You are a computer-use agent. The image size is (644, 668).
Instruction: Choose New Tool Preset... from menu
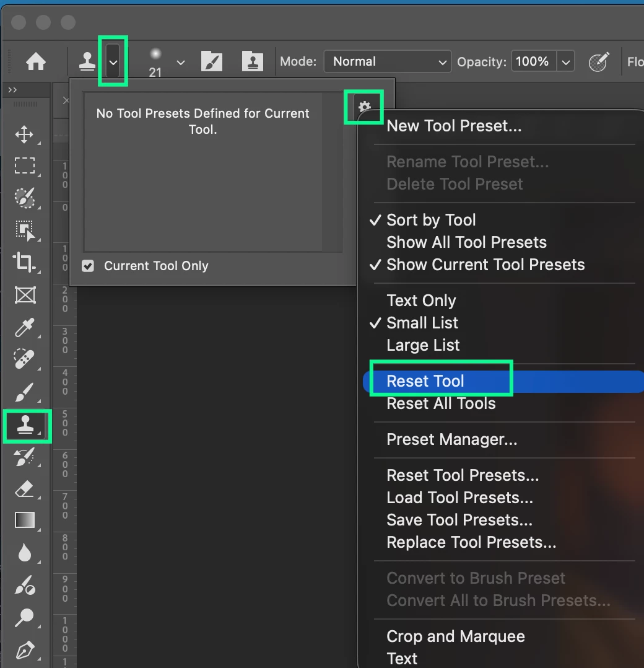454,126
